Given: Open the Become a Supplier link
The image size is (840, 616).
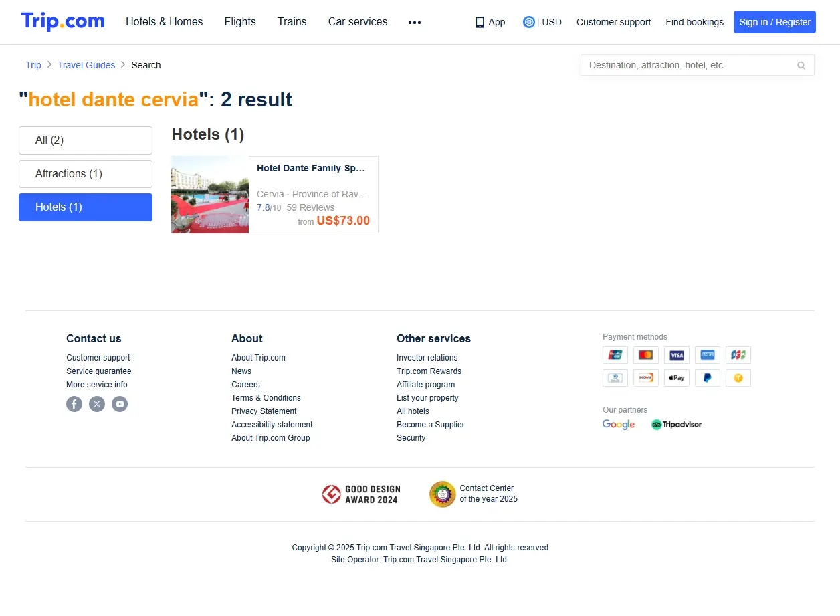Looking at the screenshot, I should tap(430, 425).
